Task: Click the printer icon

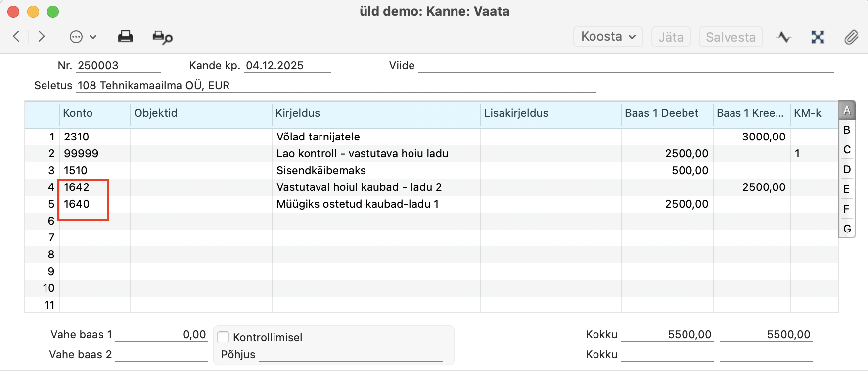Action: (125, 37)
